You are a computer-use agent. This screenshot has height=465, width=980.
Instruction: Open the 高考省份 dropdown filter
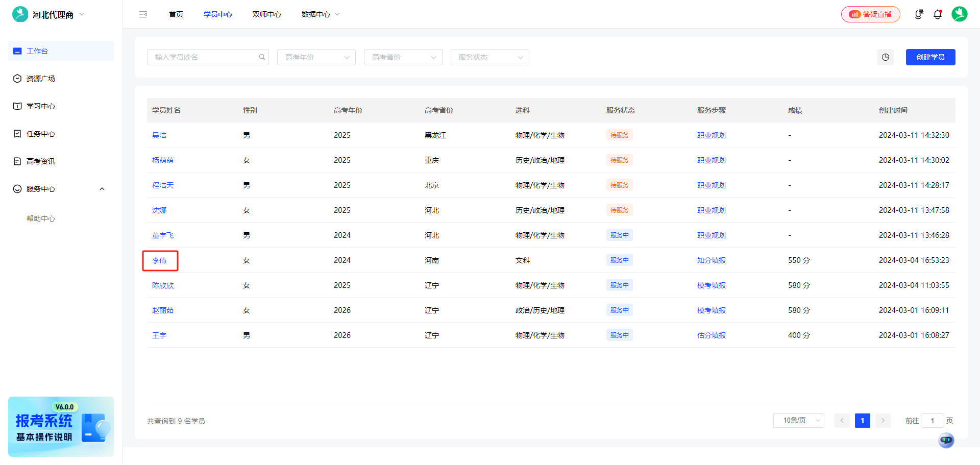tap(403, 57)
